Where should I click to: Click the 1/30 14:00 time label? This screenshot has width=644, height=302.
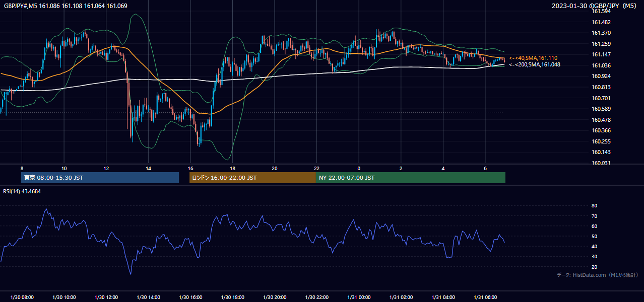pyautogui.click(x=148, y=297)
